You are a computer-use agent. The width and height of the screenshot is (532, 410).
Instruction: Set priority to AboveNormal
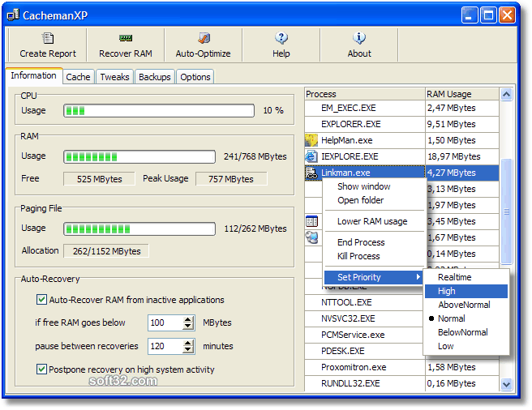click(466, 305)
